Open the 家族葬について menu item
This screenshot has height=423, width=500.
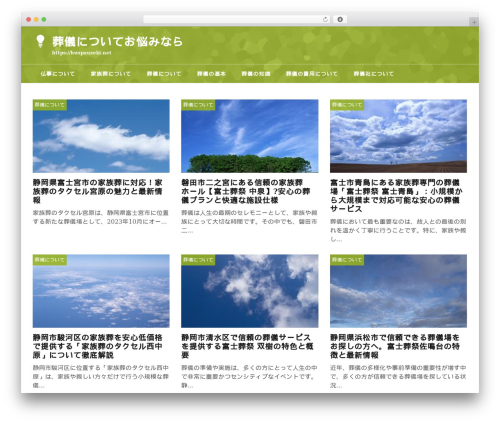tap(111, 74)
